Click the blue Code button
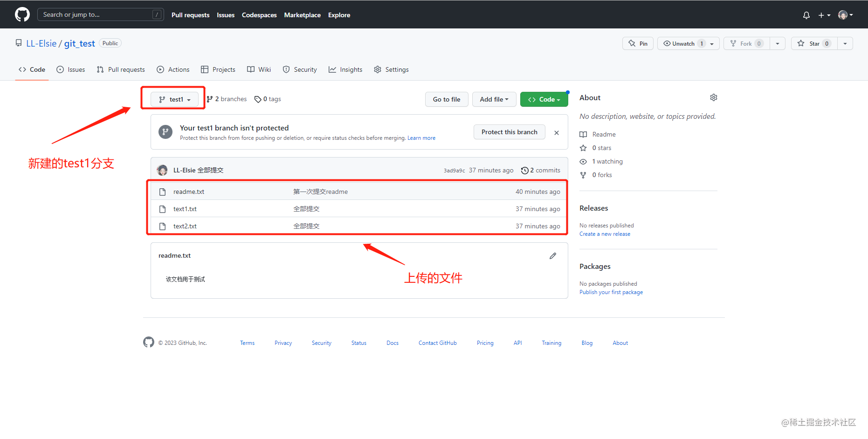The width and height of the screenshot is (868, 439). point(544,99)
